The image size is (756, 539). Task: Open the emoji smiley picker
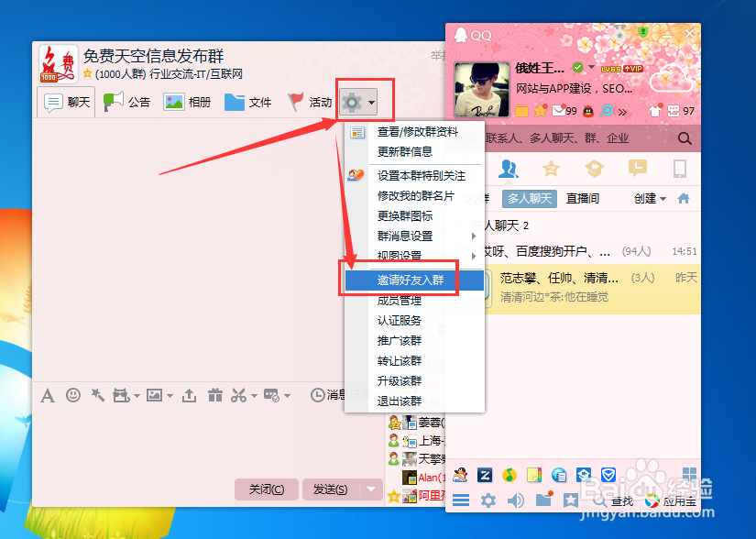(73, 395)
